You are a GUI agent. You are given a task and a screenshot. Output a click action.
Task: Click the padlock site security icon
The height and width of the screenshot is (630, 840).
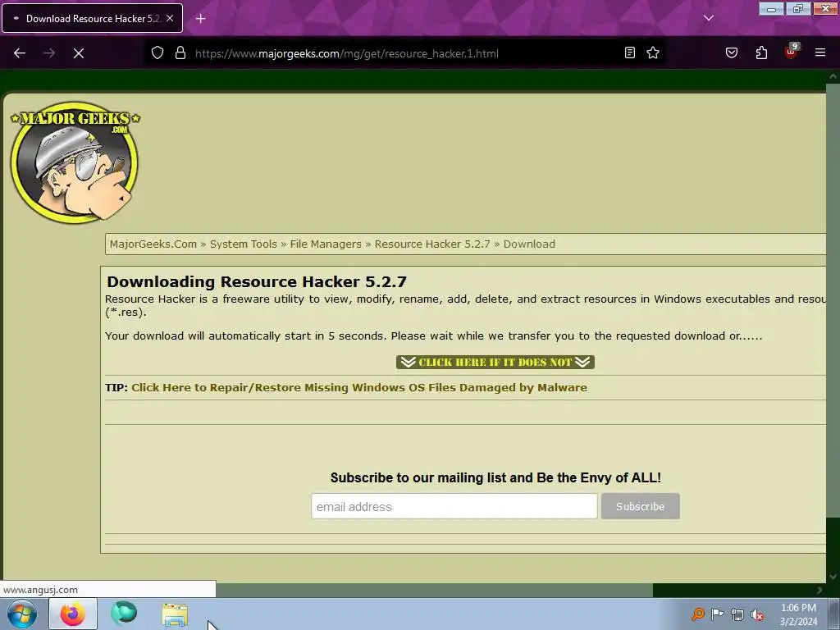180,53
